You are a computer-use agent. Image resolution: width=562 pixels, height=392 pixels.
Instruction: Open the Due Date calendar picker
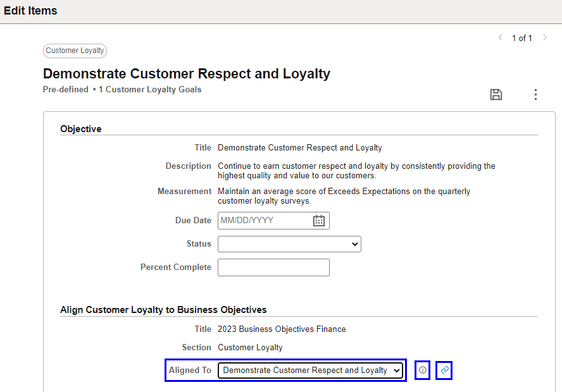coord(320,220)
